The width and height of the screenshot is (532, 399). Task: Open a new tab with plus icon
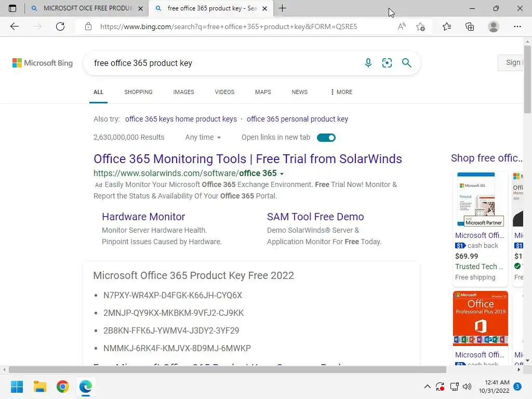point(282,8)
